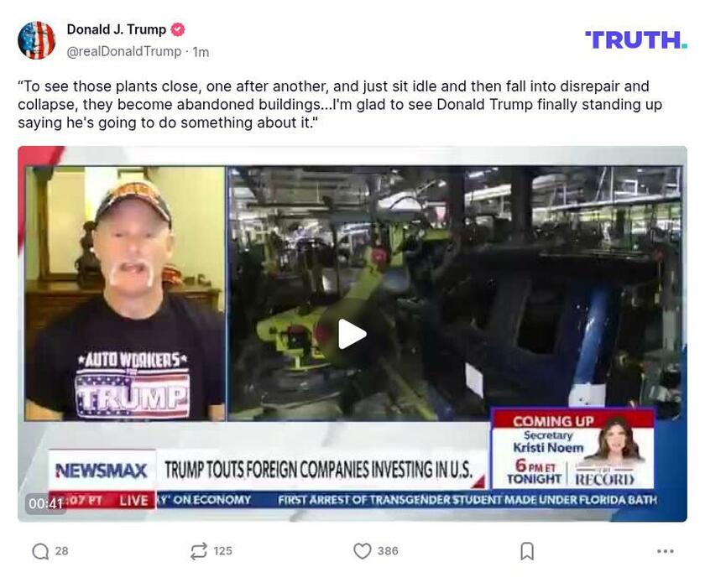Click the 00:41 video duration label

[45, 503]
